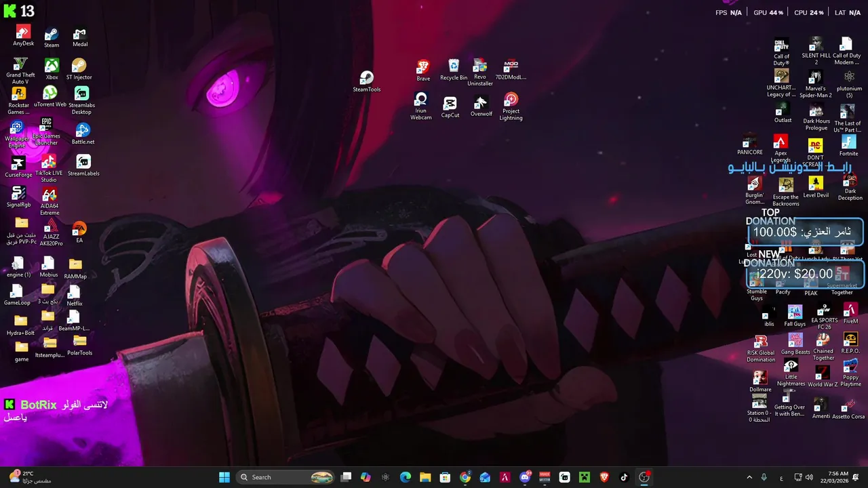This screenshot has height=488, width=868.
Task: Select the Grand Theft Auto V shortcut
Action: (20, 71)
